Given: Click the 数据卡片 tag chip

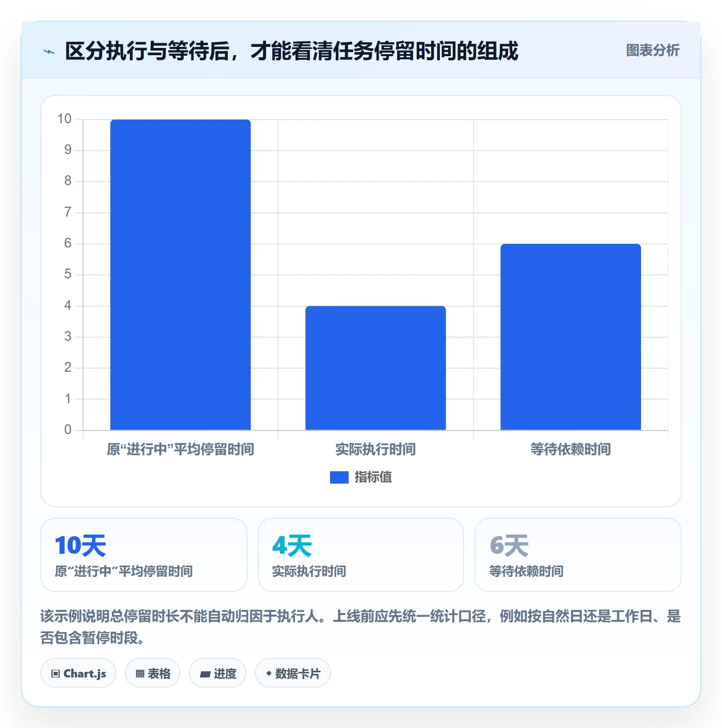Looking at the screenshot, I should [x=293, y=673].
